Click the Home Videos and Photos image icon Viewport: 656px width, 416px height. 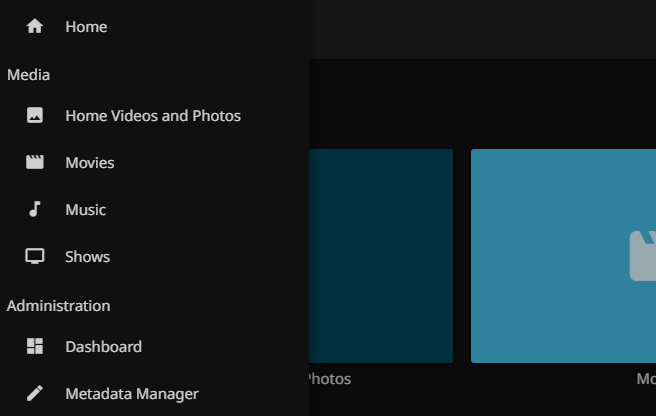click(x=35, y=115)
